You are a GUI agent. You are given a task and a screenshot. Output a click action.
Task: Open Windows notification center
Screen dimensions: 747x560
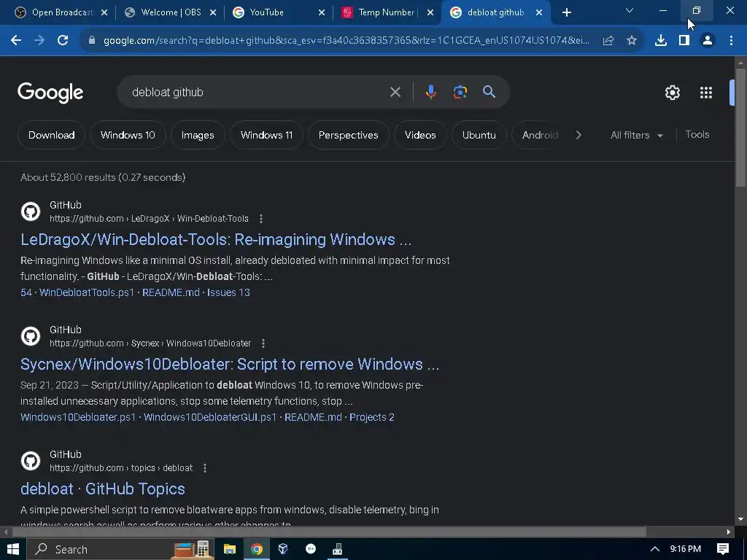723,549
